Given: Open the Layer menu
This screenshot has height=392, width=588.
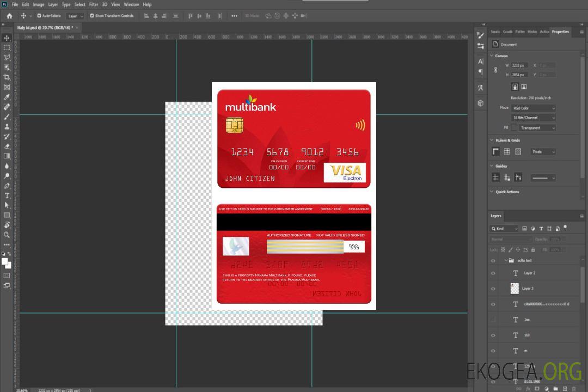Looking at the screenshot, I should pos(53,4).
